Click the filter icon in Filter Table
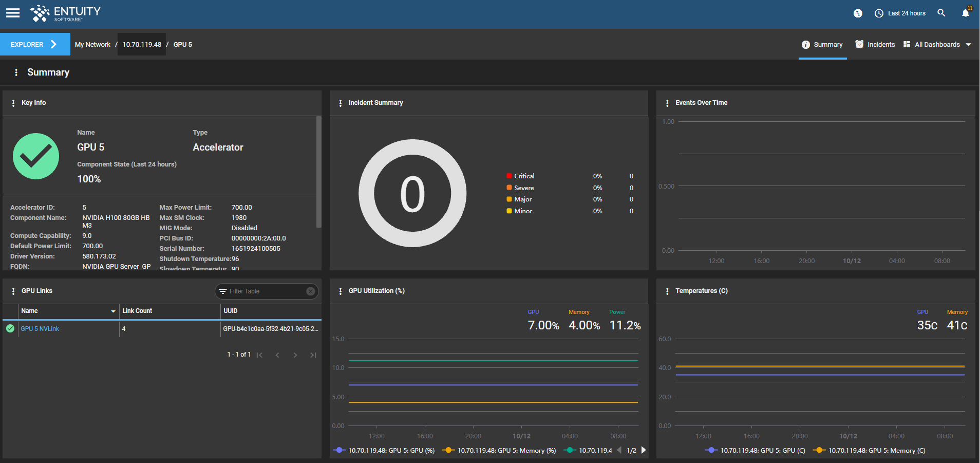 [x=223, y=291]
